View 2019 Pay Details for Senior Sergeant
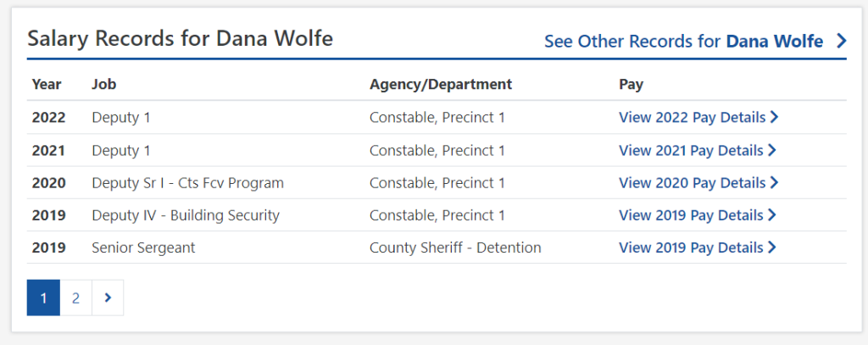The width and height of the screenshot is (868, 345). pyautogui.click(x=693, y=248)
